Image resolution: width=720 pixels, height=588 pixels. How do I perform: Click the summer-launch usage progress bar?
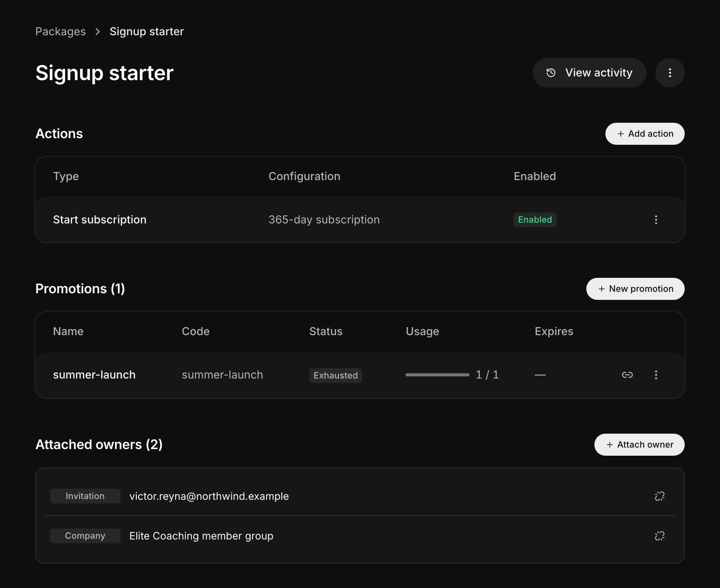click(x=437, y=375)
